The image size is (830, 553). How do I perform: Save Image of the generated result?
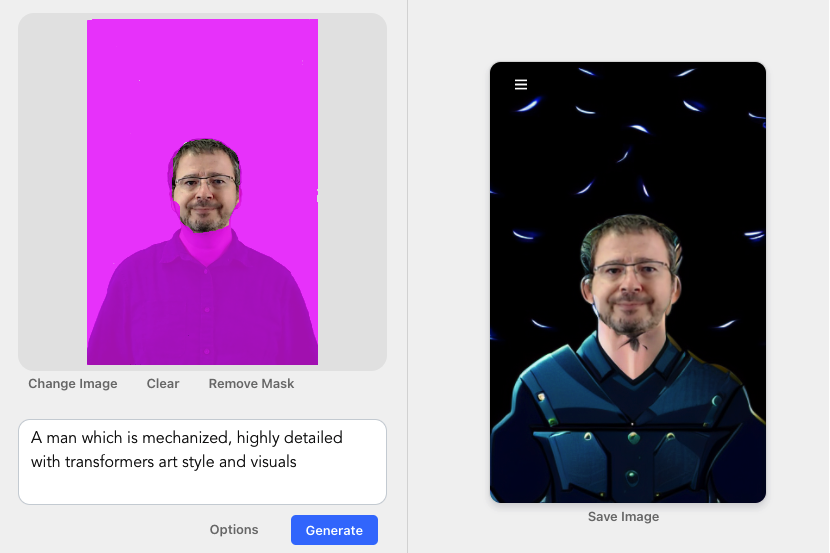click(623, 517)
